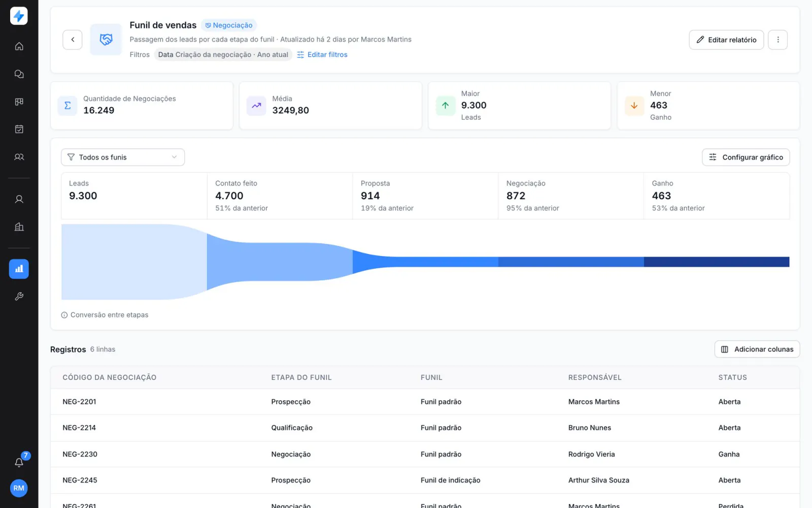This screenshot has width=812, height=508.
Task: Select the Leads funnel stage card
Action: pyautogui.click(x=134, y=196)
